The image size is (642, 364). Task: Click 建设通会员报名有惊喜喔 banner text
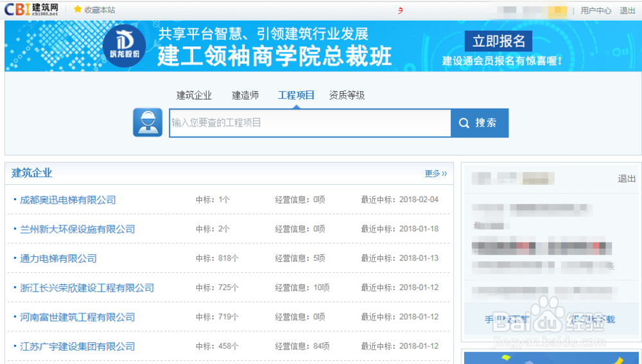(x=502, y=61)
